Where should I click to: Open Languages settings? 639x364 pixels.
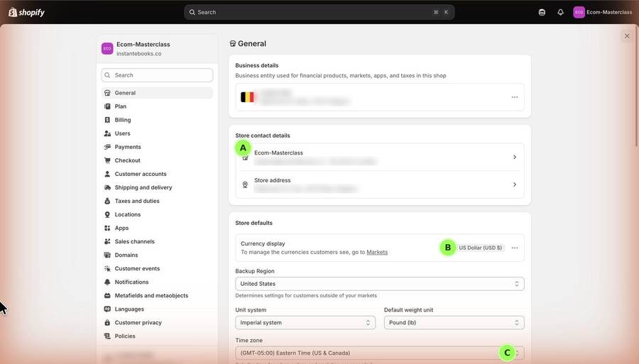tap(157, 309)
